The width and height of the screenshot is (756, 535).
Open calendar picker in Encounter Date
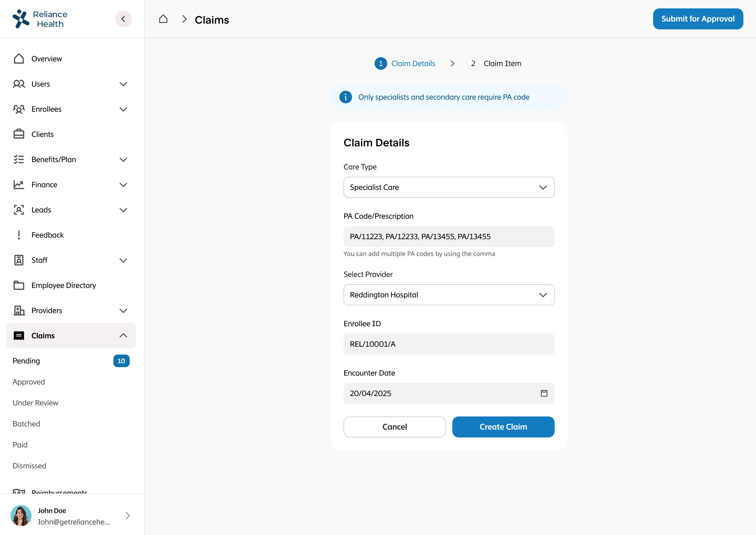pos(544,393)
